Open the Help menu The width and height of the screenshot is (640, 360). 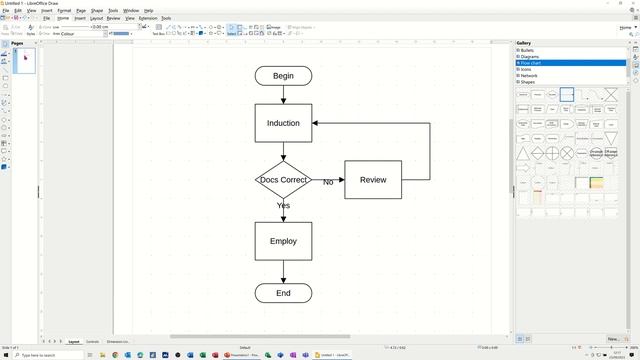[149, 11]
